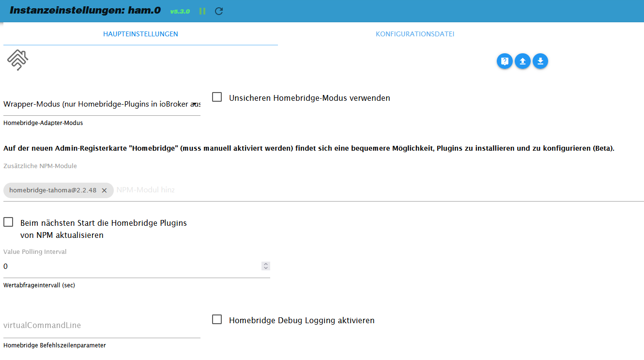Image resolution: width=644 pixels, height=360 pixels.
Task: Open the Konfigurationsdatei tab
Action: pyautogui.click(x=415, y=34)
